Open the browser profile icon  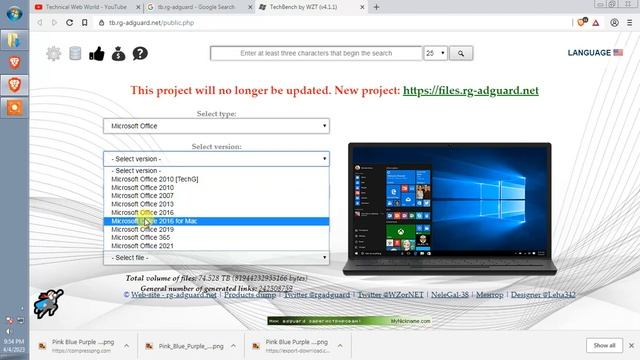(614, 23)
